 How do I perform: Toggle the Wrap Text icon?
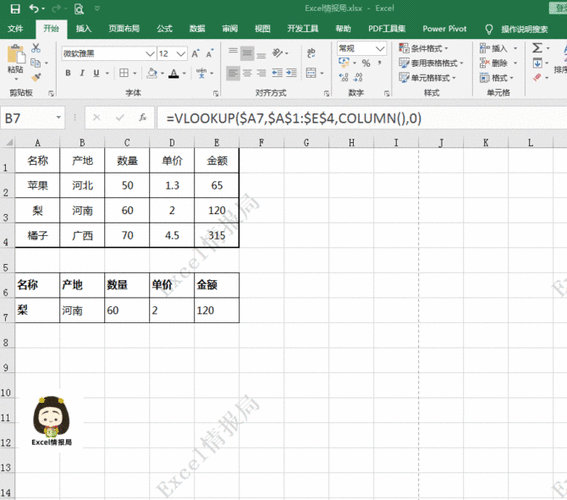pos(311,53)
